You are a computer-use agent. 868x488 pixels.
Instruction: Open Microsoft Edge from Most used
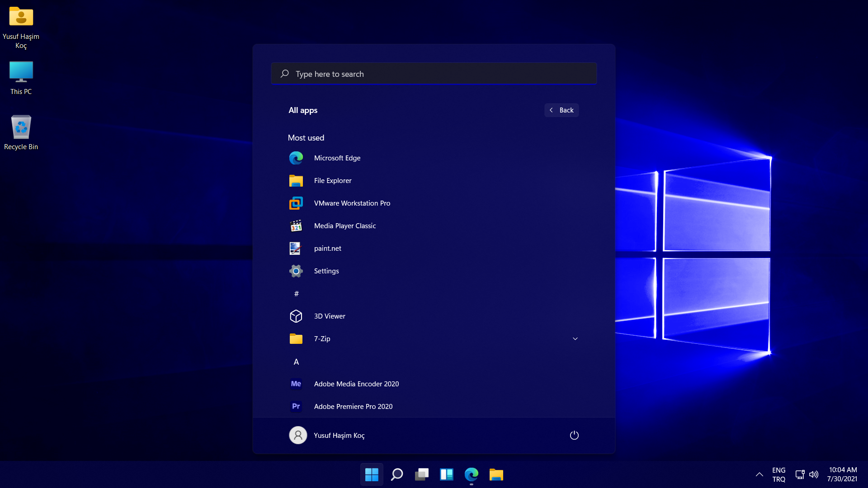coord(337,158)
